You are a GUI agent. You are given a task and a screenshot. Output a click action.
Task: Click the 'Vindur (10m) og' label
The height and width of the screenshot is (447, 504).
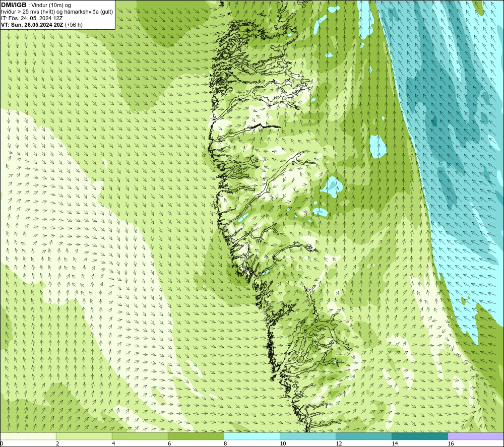click(x=51, y=5)
